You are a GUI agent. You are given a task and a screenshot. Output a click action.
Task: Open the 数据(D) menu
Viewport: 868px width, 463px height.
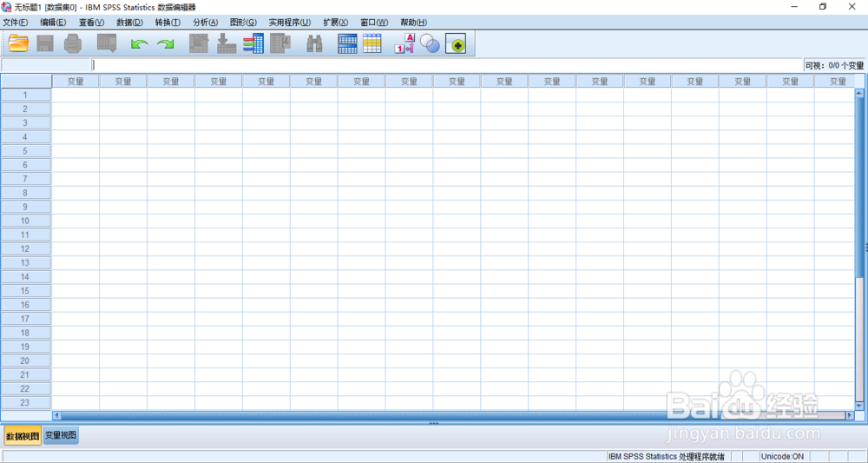pyautogui.click(x=129, y=23)
